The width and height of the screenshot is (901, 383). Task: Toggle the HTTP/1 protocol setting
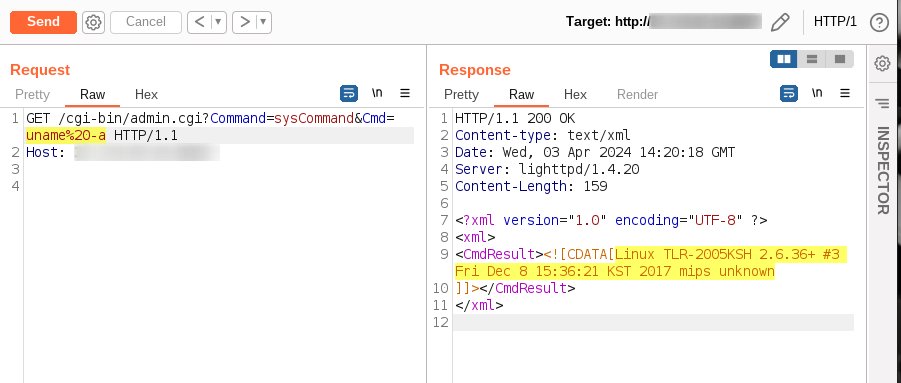pyautogui.click(x=835, y=22)
